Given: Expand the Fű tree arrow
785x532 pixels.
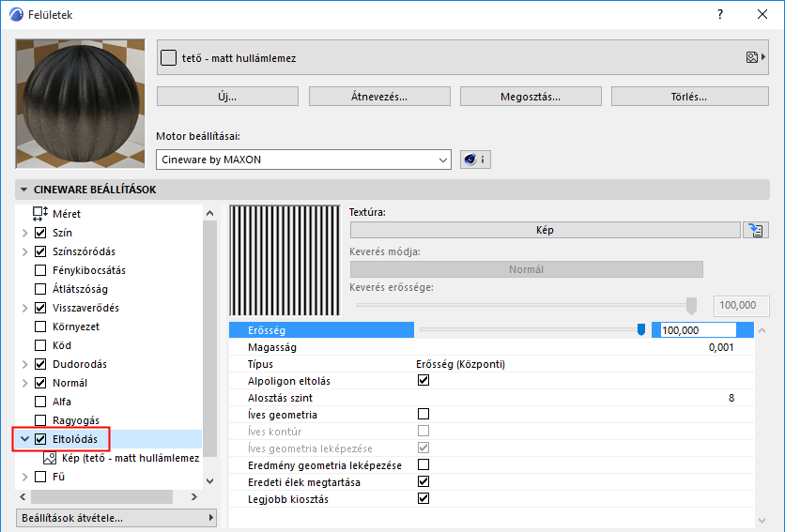Looking at the screenshot, I should click(24, 477).
